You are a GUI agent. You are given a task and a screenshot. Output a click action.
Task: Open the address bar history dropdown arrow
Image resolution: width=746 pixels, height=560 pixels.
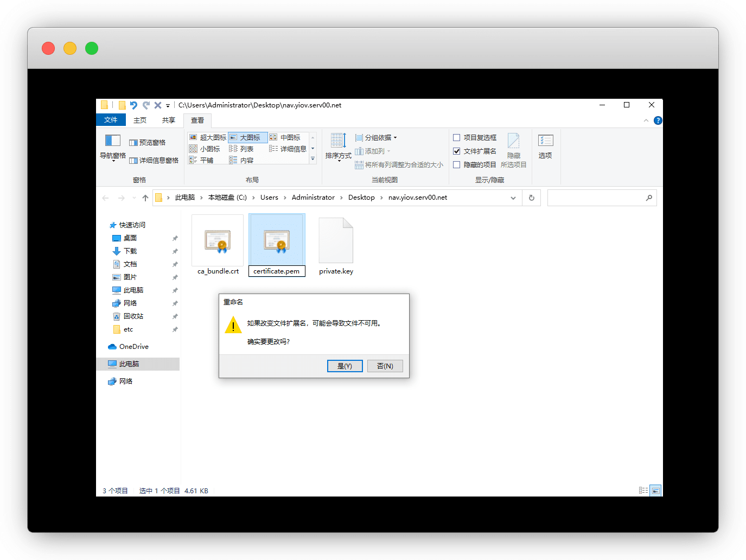[x=513, y=198]
